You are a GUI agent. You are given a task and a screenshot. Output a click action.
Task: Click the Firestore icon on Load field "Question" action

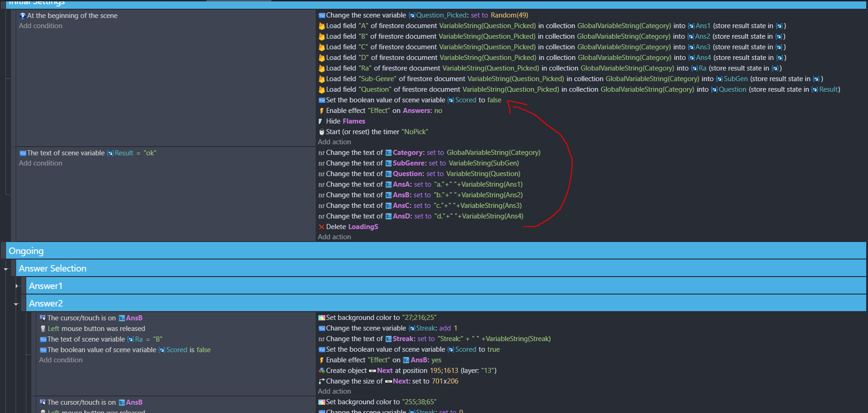pos(322,90)
